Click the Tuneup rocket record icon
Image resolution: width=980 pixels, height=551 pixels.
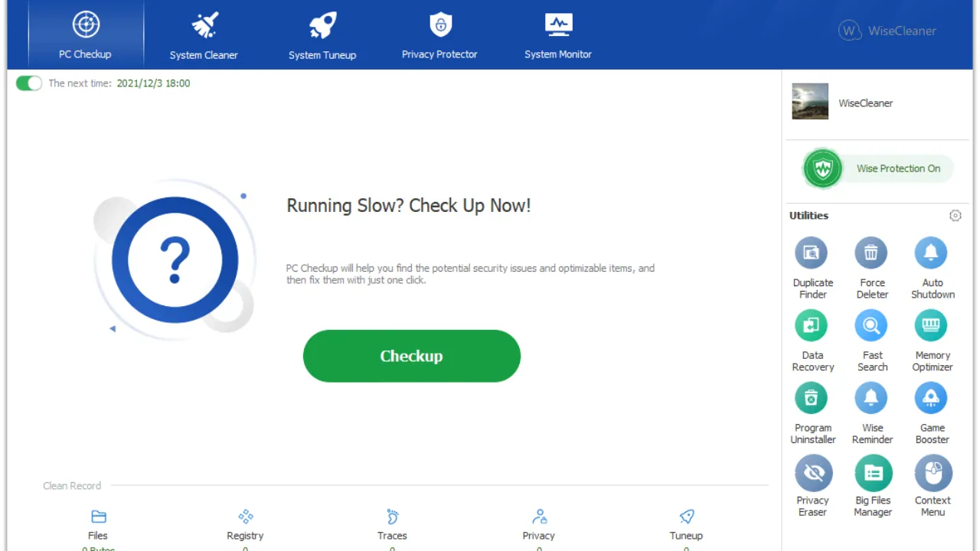tap(686, 517)
